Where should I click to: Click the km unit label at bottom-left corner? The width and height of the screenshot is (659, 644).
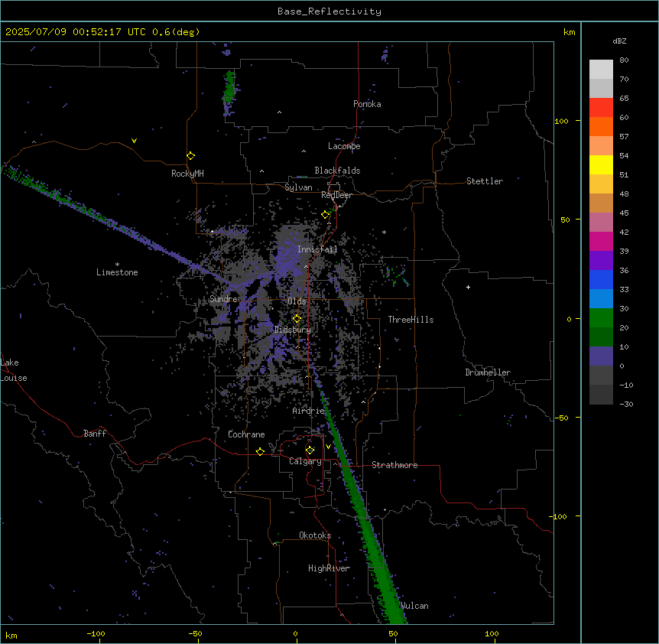(x=11, y=635)
